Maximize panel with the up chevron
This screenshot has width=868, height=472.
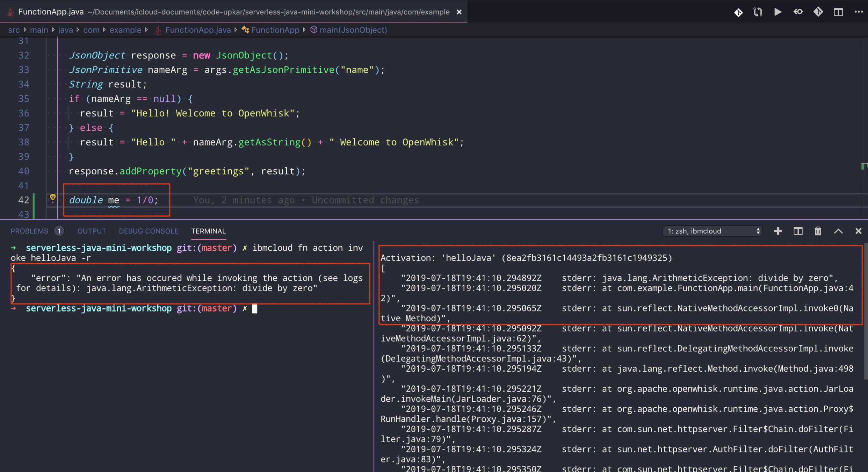[x=838, y=231]
